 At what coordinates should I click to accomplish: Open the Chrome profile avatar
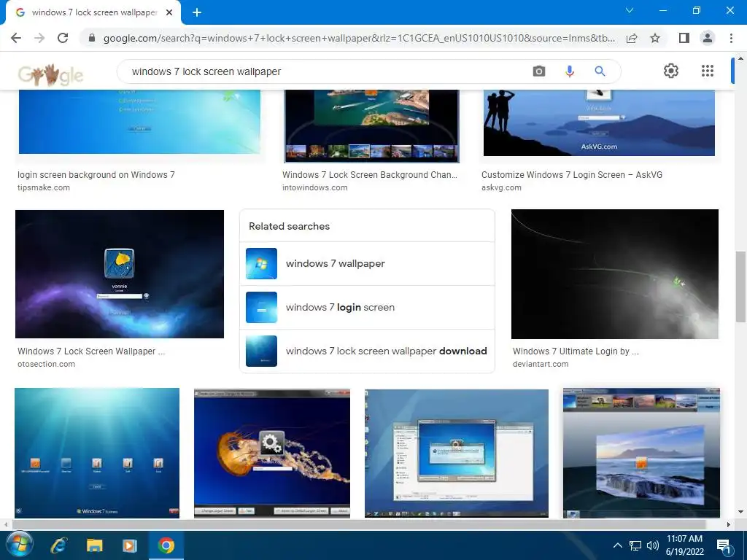point(708,38)
